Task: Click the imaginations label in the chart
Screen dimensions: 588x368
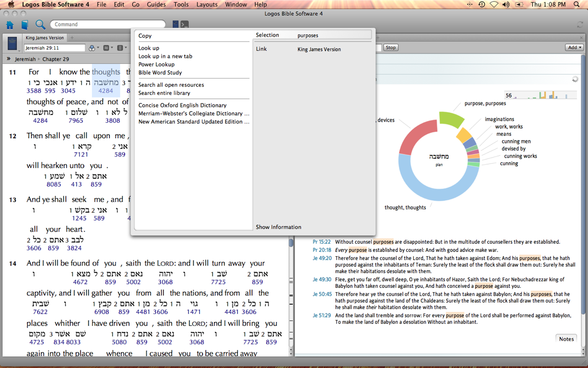Action: point(499,119)
